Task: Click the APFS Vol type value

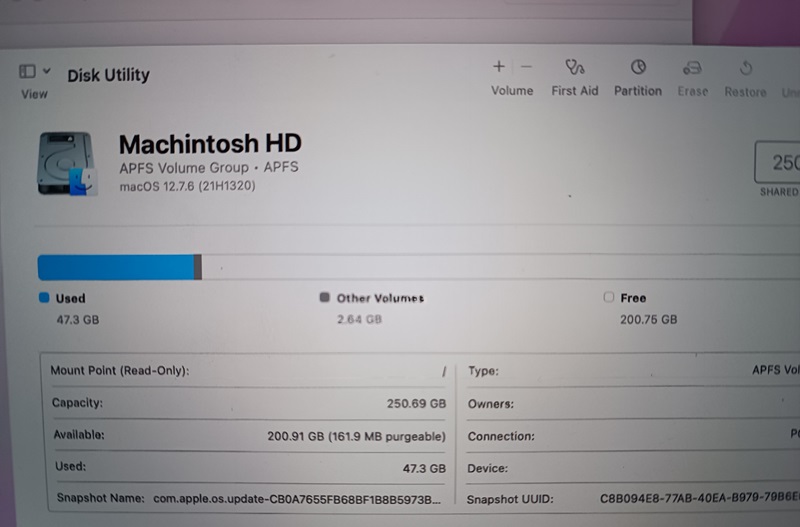Action: pos(776,370)
